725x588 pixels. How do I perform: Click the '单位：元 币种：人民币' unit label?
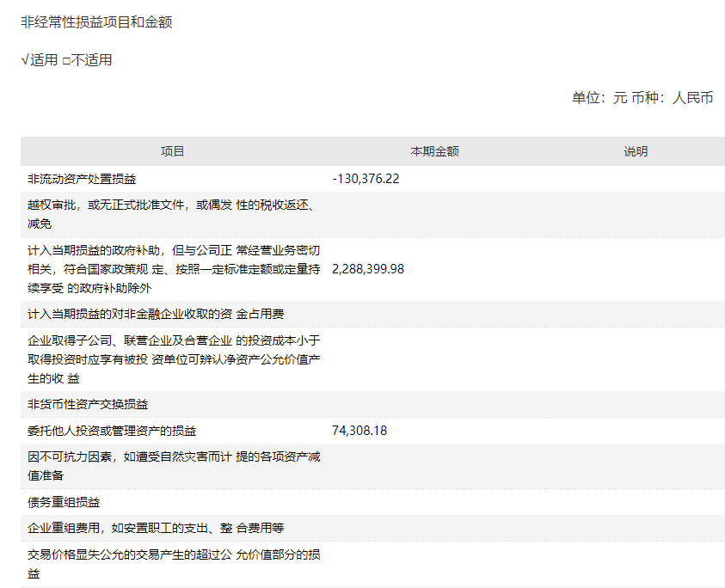pos(642,97)
